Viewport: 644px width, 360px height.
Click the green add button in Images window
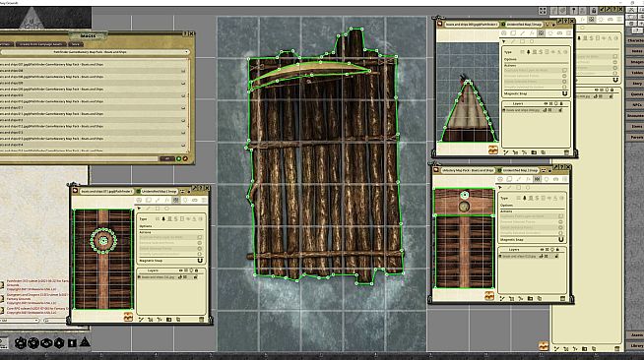[178, 158]
